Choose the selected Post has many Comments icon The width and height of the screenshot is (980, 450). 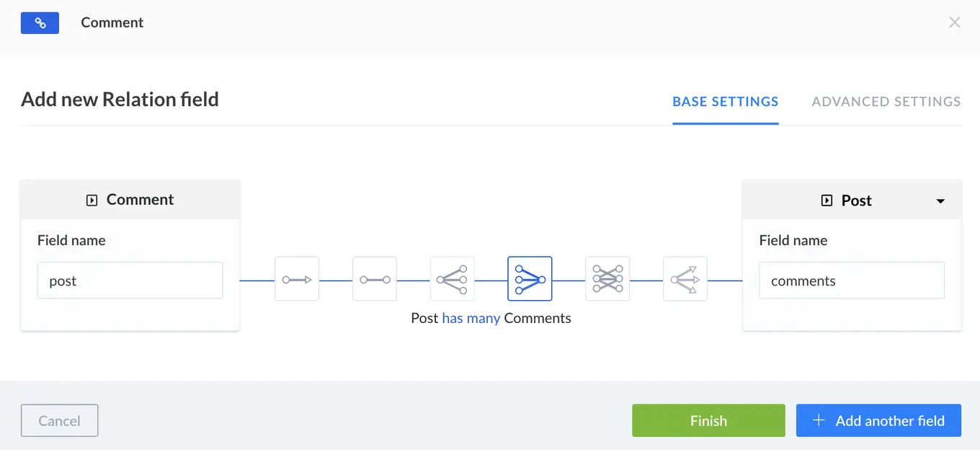(530, 278)
